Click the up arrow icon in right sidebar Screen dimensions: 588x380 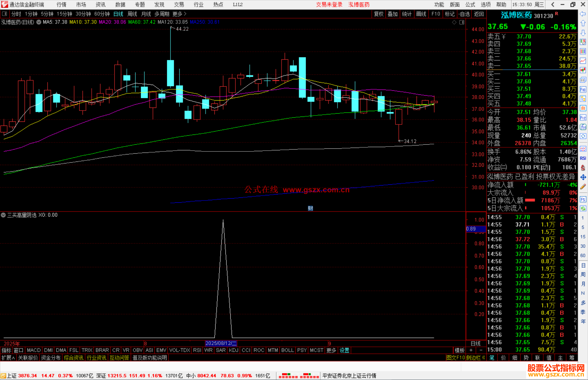click(583, 23)
